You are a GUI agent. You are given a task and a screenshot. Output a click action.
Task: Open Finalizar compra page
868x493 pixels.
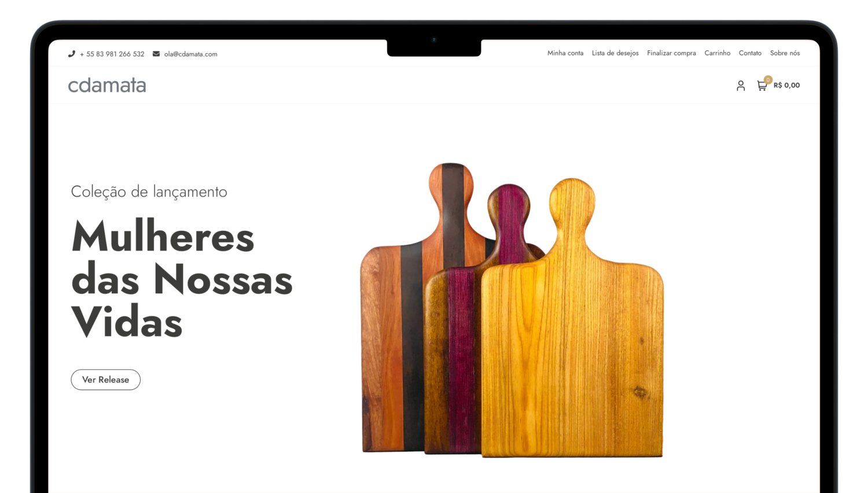[671, 53]
